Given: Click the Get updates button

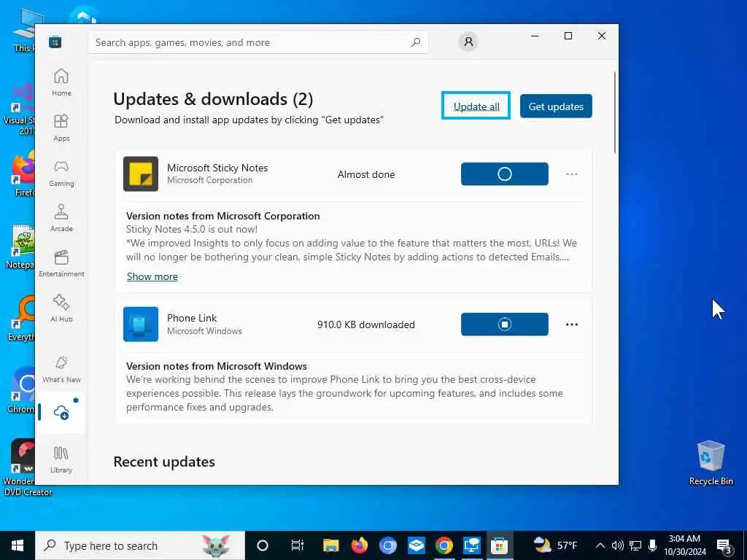Looking at the screenshot, I should [x=556, y=106].
